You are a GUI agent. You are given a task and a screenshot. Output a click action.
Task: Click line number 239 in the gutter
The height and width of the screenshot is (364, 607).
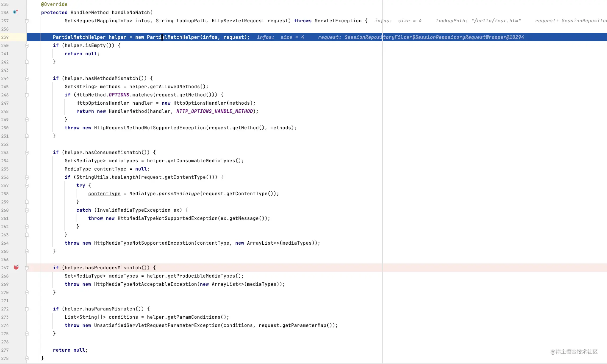[5, 37]
